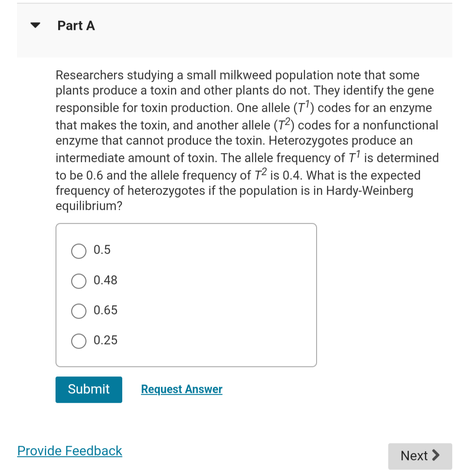
Task: Select the radio button for 0.5
Action: (x=79, y=251)
